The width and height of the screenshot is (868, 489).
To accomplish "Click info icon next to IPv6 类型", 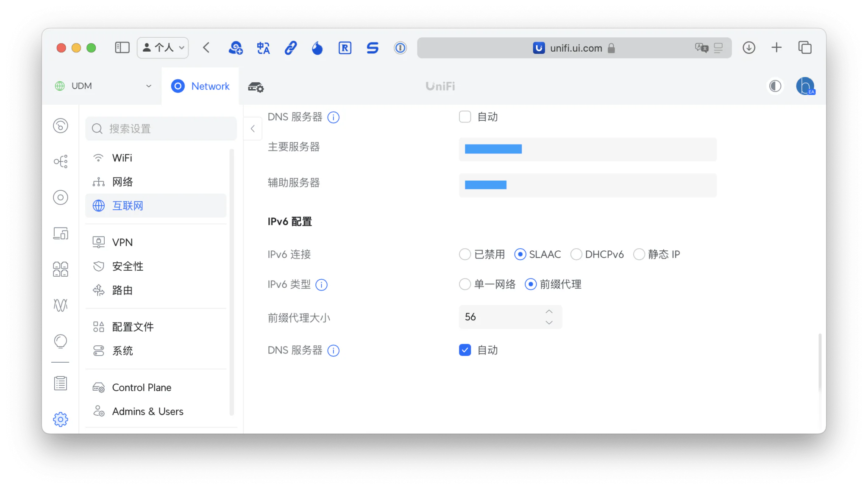I will pos(322,285).
